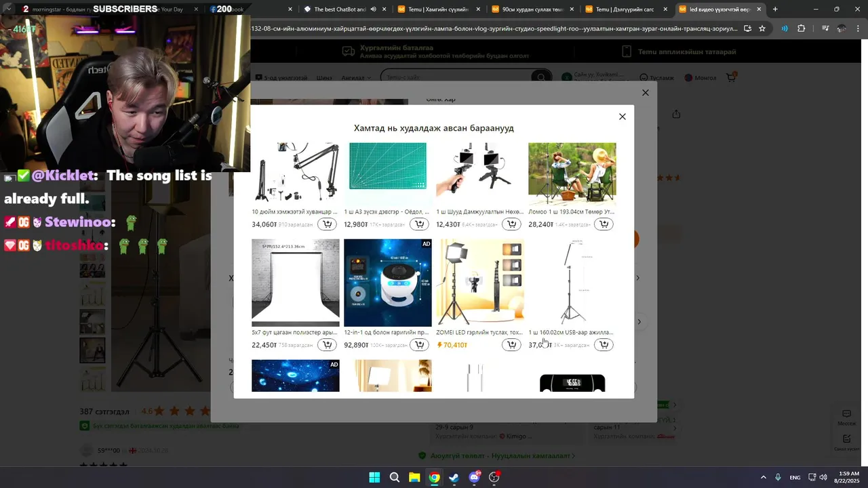Add the 160.02см USB stand to cart
This screenshot has height=488, width=868.
click(604, 345)
